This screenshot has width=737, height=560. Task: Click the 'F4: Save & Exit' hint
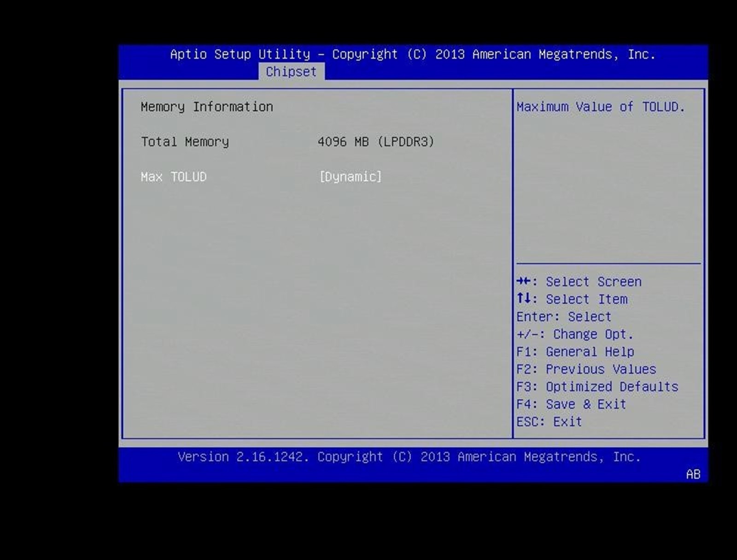coord(571,404)
